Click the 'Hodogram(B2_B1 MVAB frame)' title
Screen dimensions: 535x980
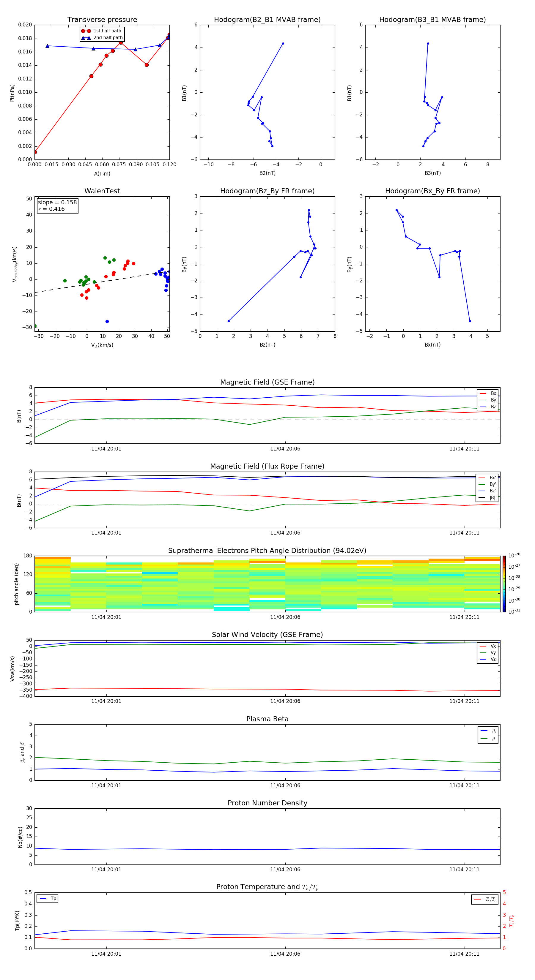tap(267, 20)
